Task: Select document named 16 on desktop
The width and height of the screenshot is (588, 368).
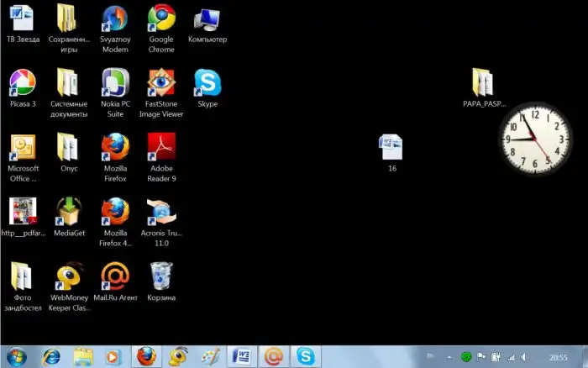Action: click(391, 147)
